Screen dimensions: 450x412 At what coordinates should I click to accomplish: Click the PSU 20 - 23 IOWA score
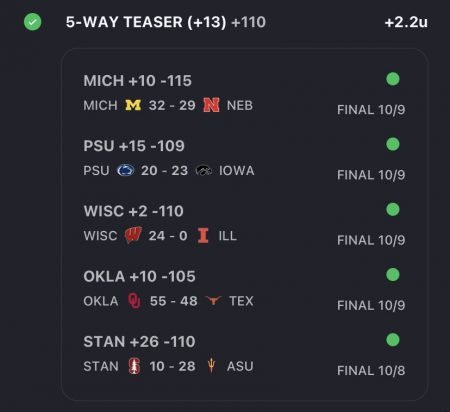[x=169, y=170]
